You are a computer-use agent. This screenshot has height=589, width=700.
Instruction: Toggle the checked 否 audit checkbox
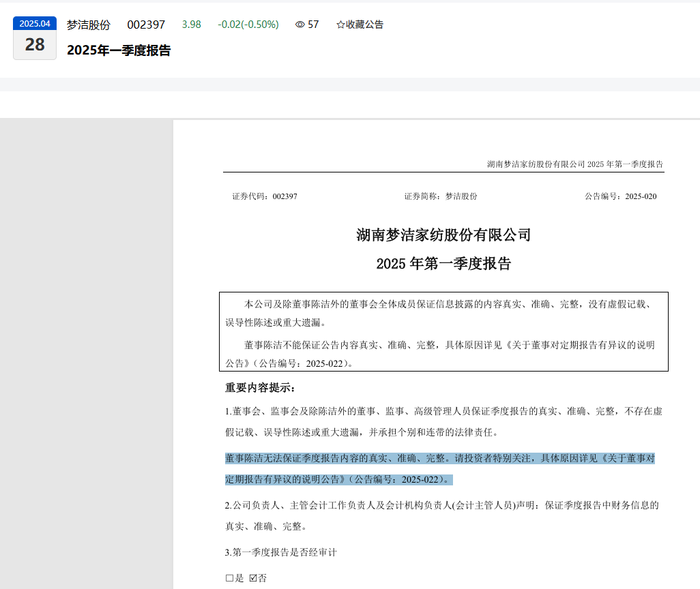click(253, 578)
